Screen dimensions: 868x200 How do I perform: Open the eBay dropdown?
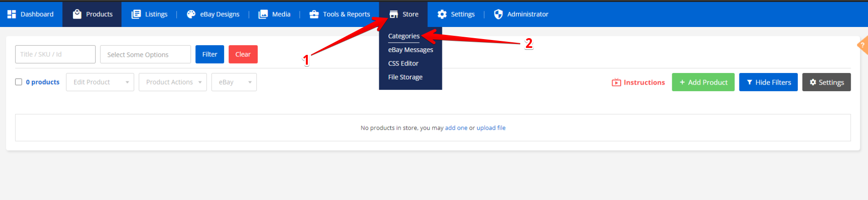point(234,82)
